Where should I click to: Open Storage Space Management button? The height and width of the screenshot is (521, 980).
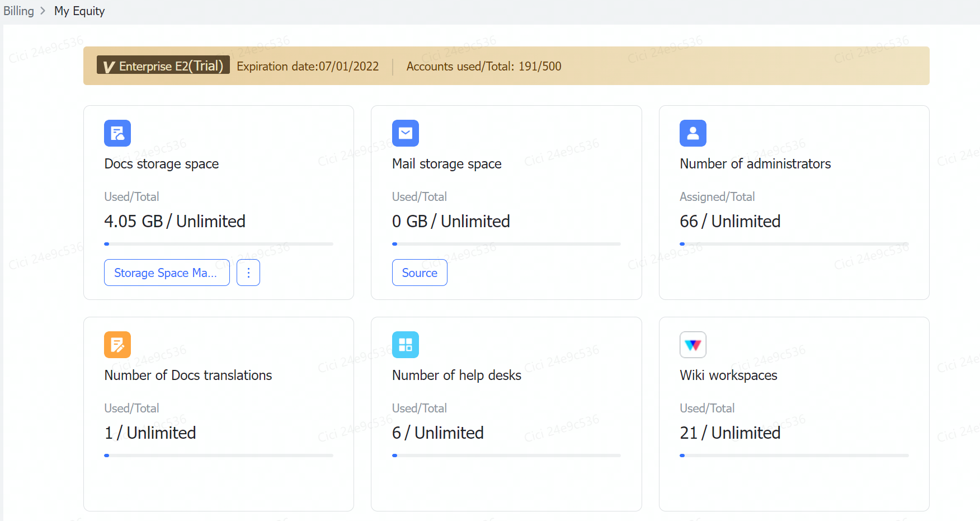pyautogui.click(x=167, y=273)
